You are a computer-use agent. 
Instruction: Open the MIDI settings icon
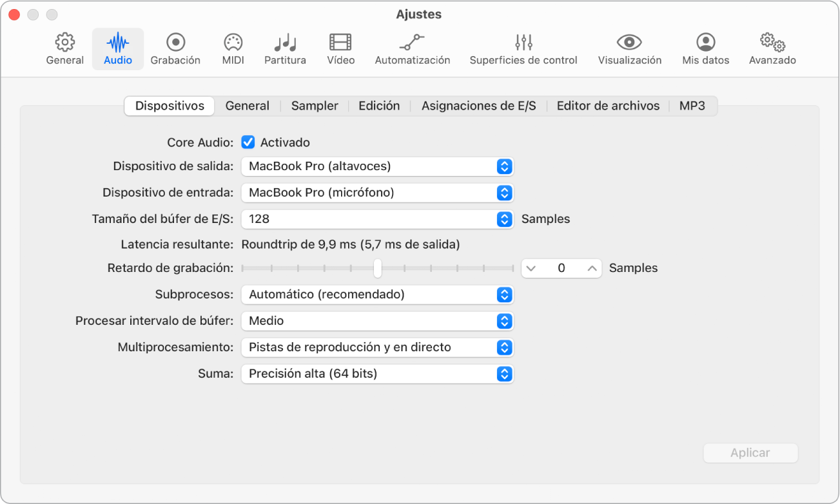232,48
